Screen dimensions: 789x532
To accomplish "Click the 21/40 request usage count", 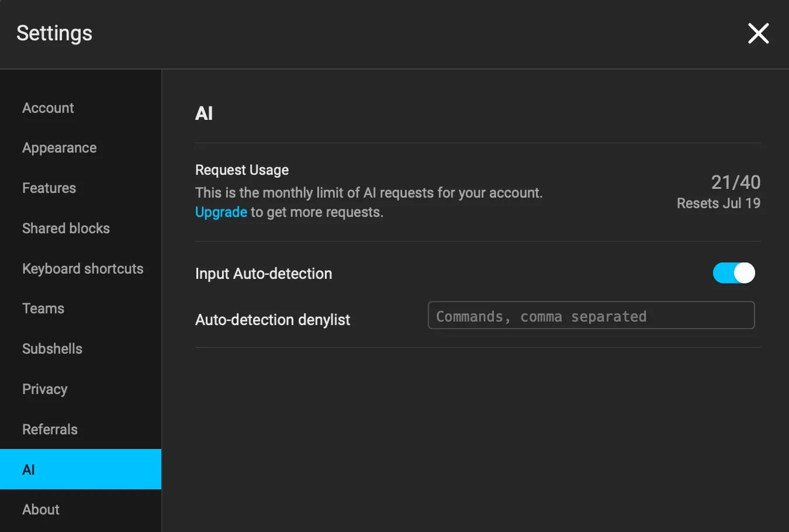I will 736,182.
